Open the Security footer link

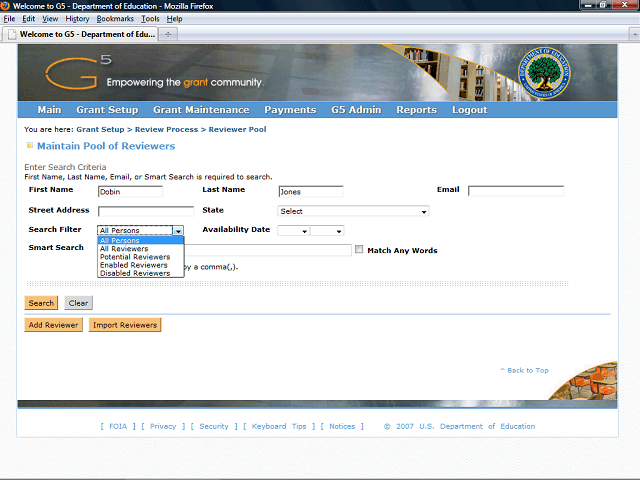[214, 426]
